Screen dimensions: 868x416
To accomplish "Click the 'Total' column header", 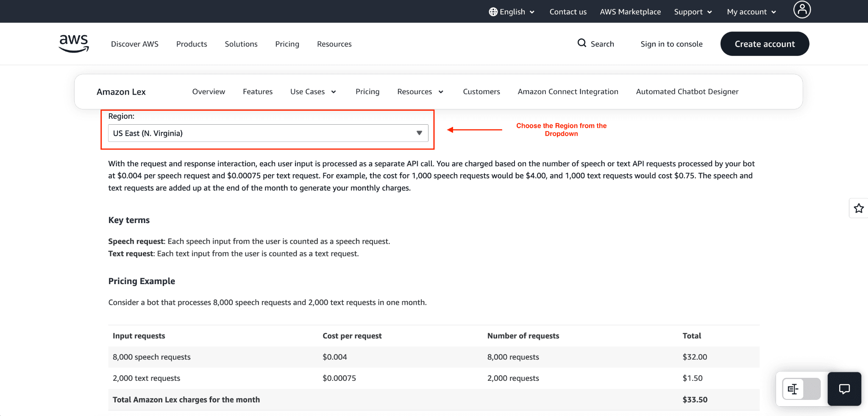I will click(x=692, y=336).
